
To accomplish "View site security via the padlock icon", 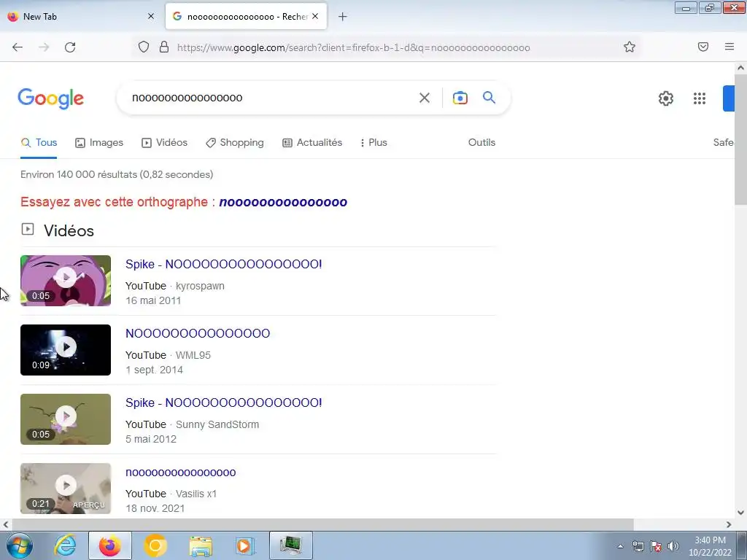I will click(164, 47).
